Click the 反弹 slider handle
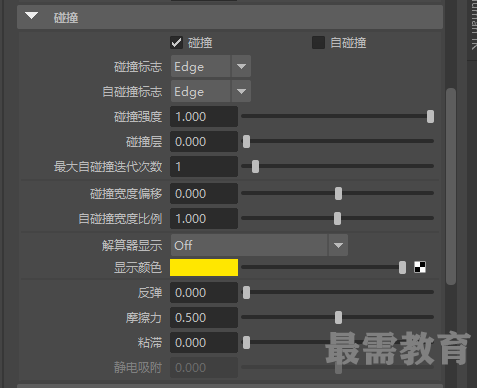477x388 pixels. pyautogui.click(x=246, y=293)
